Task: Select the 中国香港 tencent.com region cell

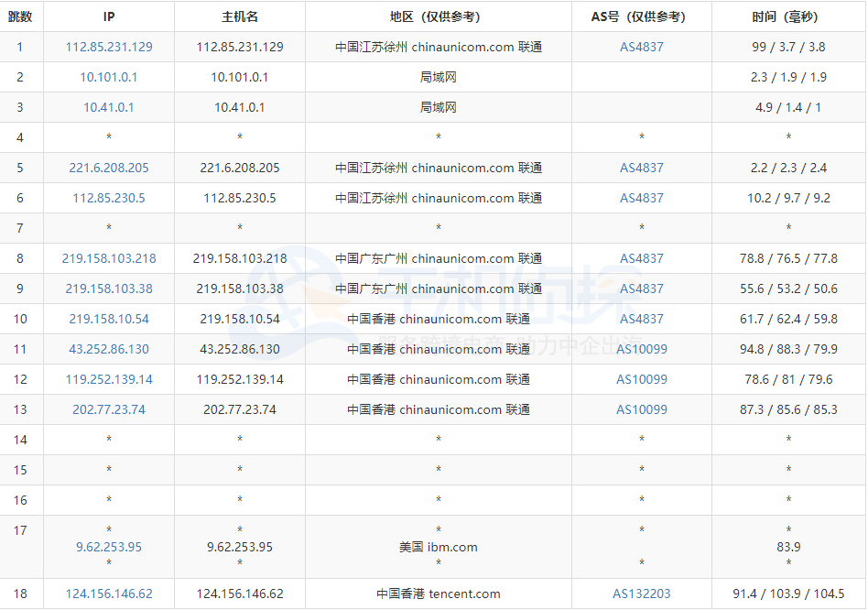Action: (x=438, y=594)
